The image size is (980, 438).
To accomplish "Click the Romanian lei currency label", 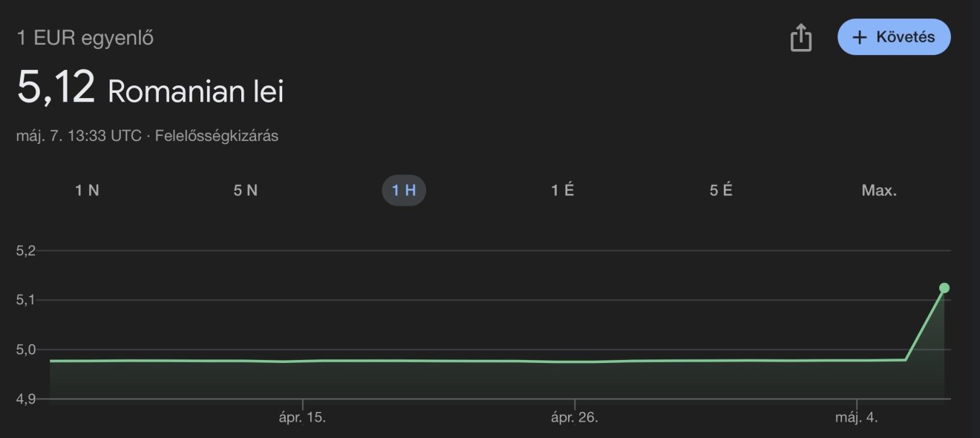I will click(195, 91).
